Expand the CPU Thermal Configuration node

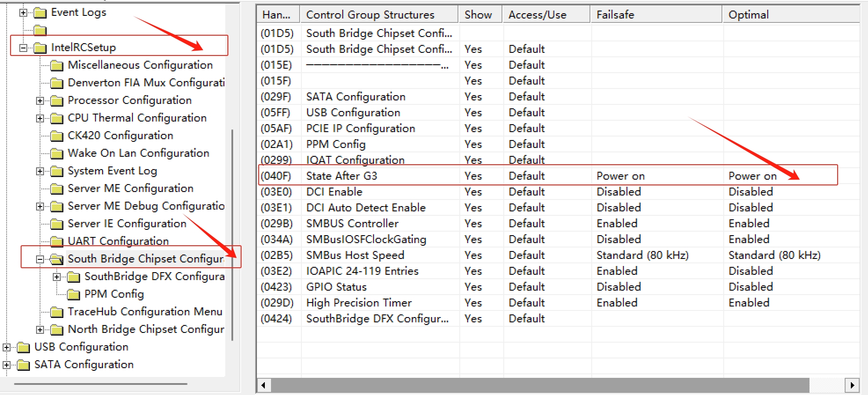pyautogui.click(x=40, y=118)
